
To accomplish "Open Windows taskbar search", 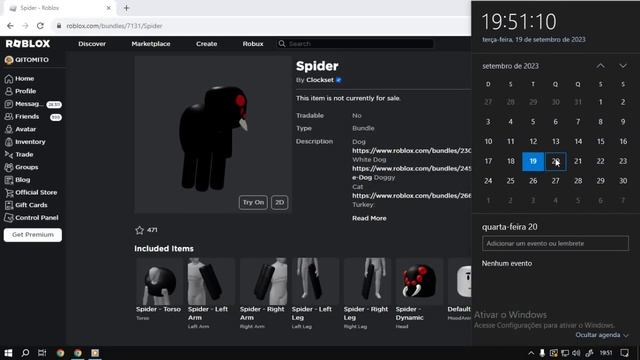I will 25,353.
